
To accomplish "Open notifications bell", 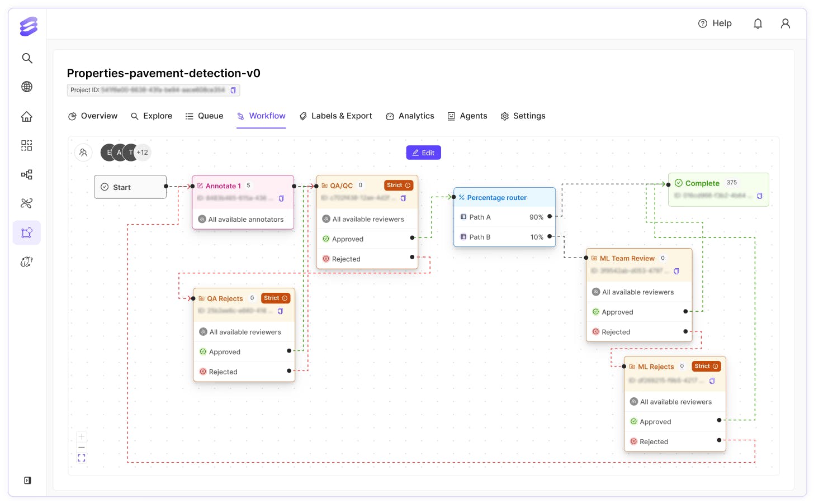I will point(758,23).
